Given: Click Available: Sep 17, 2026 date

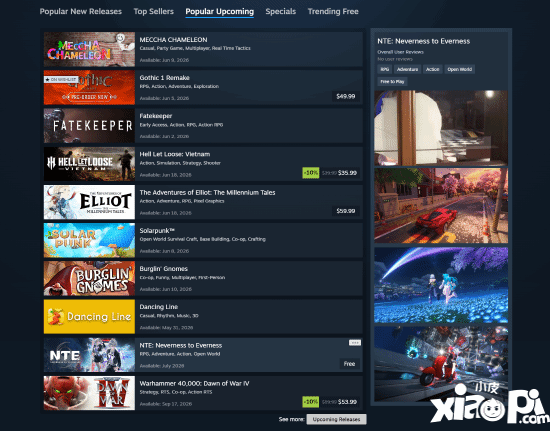Looking at the screenshot, I should coord(166,404).
